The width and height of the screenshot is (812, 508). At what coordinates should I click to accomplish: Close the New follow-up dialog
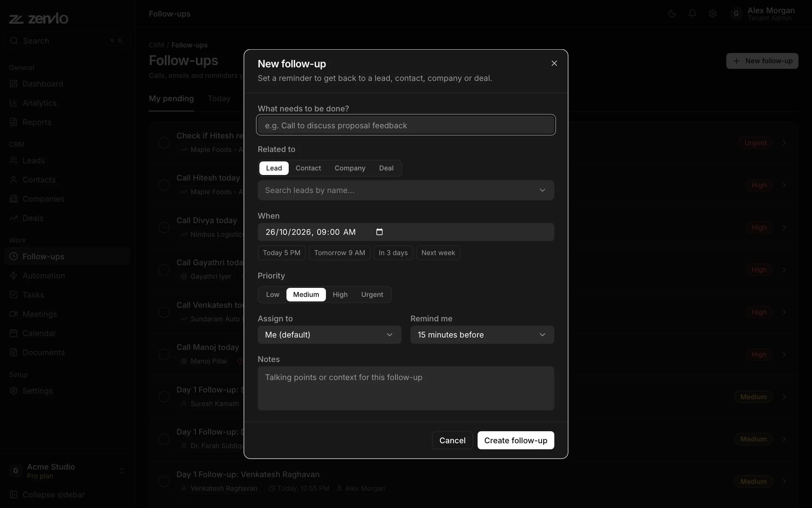pyautogui.click(x=554, y=63)
